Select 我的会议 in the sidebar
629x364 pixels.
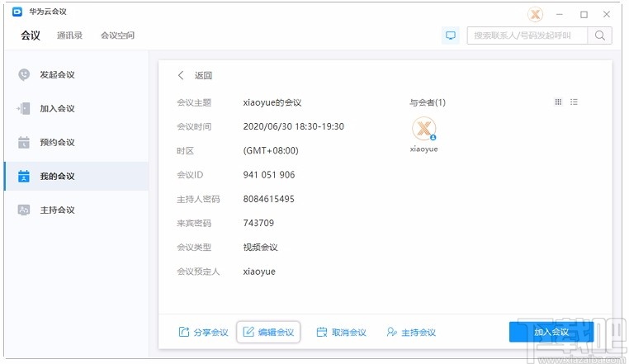(x=76, y=176)
